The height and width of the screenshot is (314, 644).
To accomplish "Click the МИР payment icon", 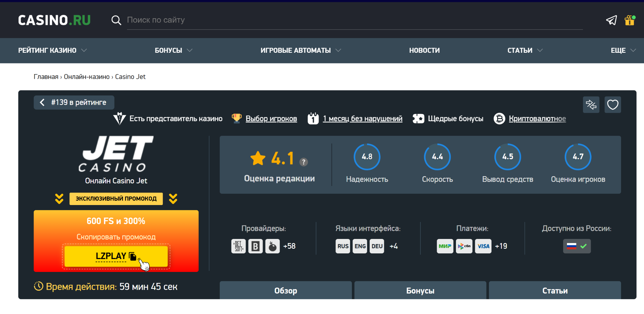I will (445, 246).
